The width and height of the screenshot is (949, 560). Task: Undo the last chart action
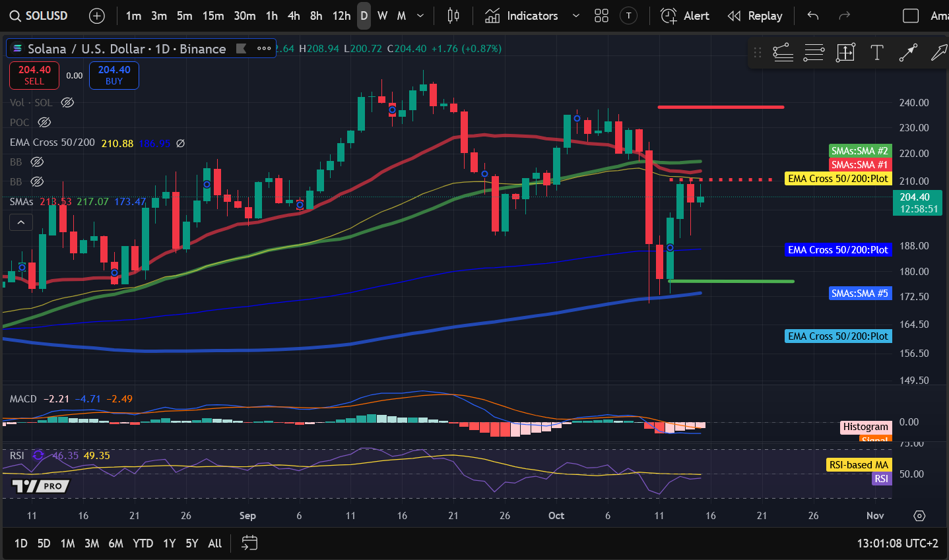click(813, 16)
